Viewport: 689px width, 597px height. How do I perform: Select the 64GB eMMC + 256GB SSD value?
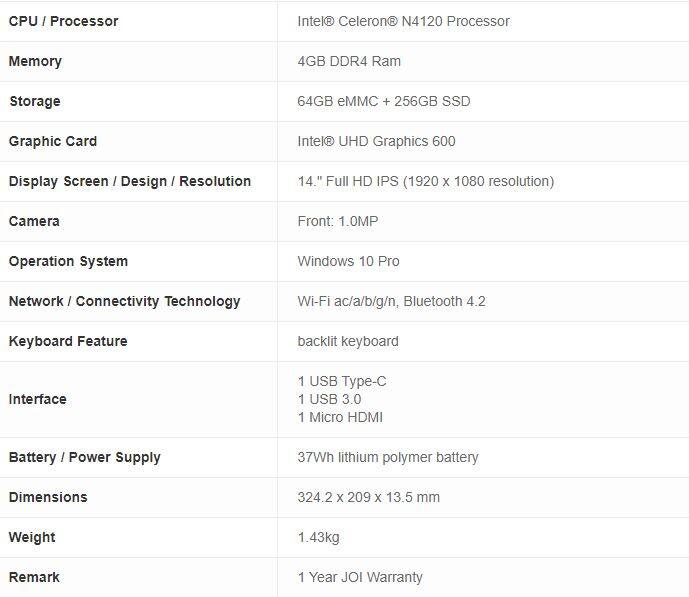coord(383,101)
